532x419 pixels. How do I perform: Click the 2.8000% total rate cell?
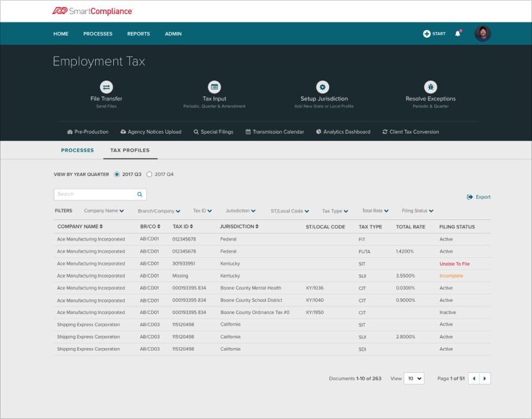[405, 337]
